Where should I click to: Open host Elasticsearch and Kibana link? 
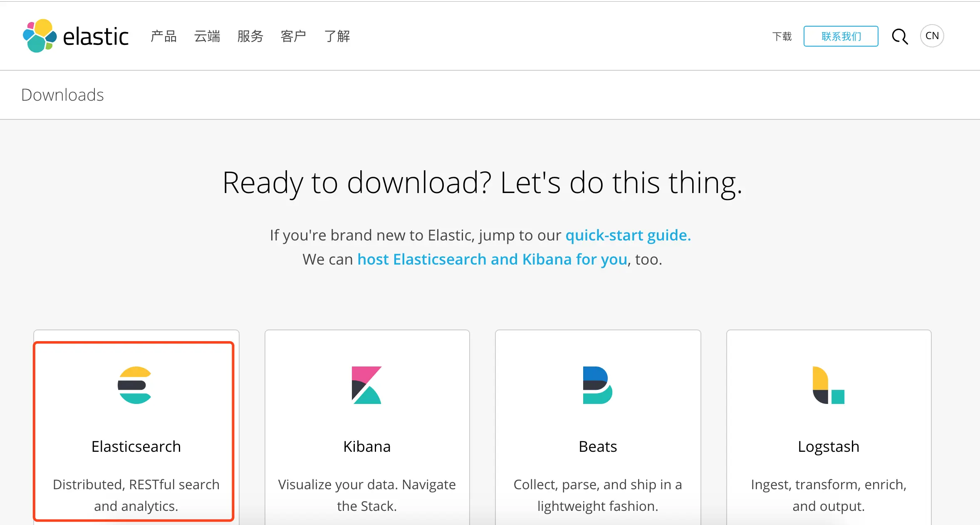pos(492,259)
